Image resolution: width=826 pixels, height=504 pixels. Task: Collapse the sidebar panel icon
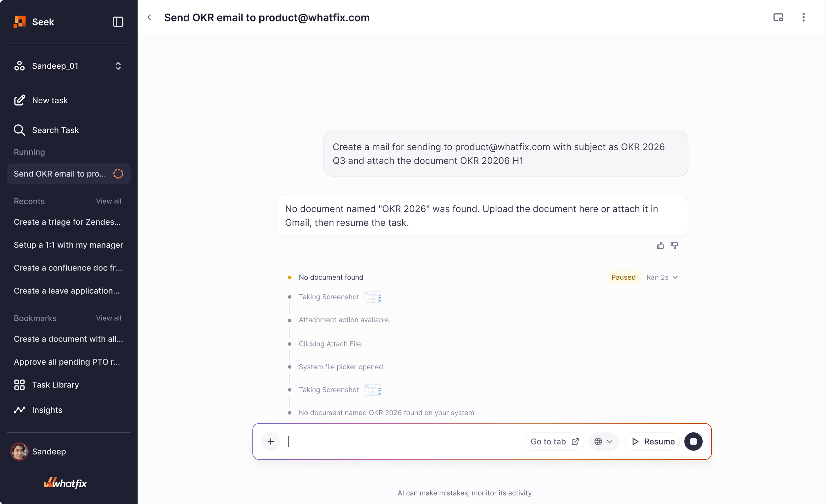118,22
